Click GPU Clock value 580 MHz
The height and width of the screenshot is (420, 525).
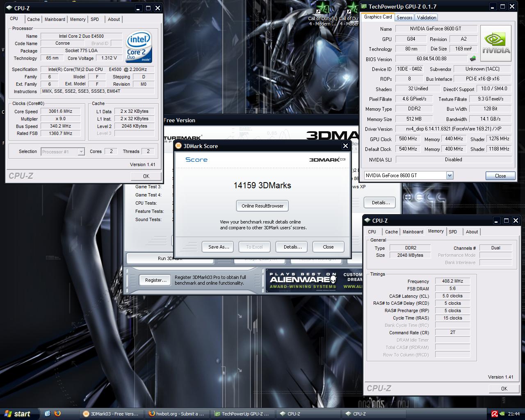click(x=408, y=139)
